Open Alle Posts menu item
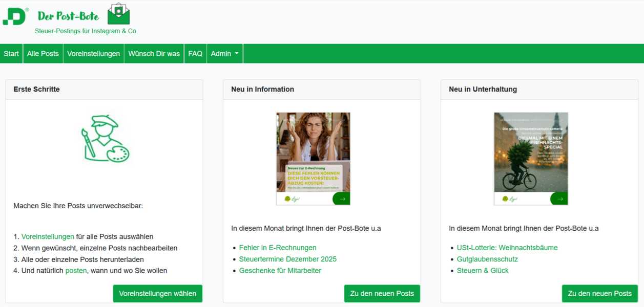Viewport: 644px width, 307px height. [x=43, y=54]
